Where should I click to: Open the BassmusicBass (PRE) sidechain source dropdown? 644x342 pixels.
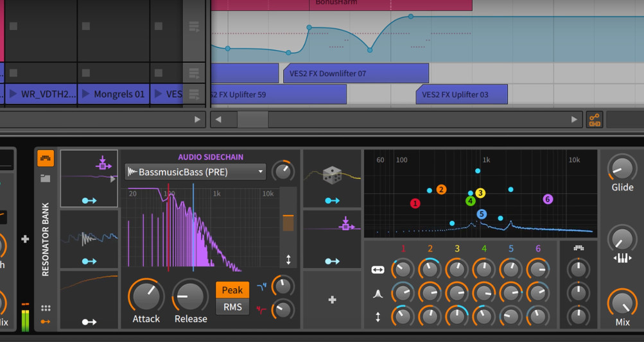[195, 172]
